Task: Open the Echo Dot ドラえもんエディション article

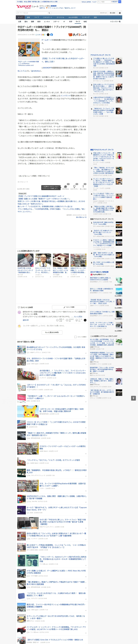Action: coord(55,639)
